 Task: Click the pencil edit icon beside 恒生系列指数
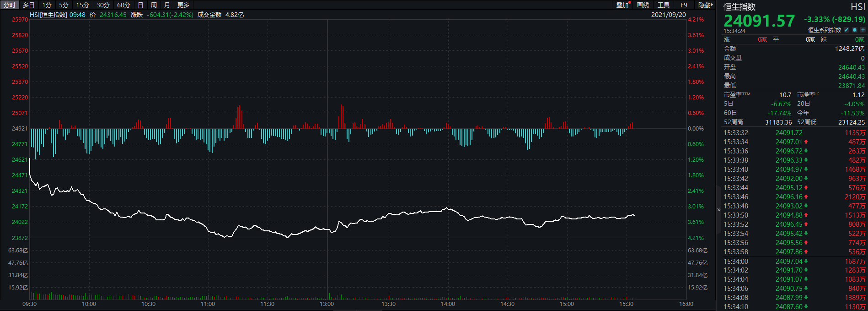tap(847, 30)
